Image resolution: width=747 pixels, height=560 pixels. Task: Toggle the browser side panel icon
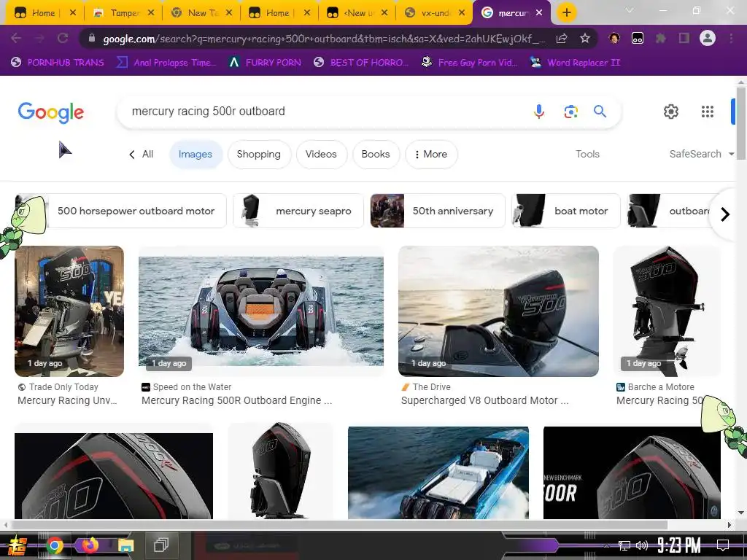pyautogui.click(x=684, y=38)
